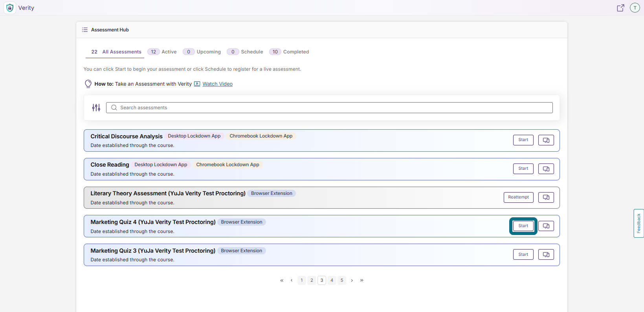Click the Critical Discourse Analysis title
The height and width of the screenshot is (312, 644).
[127, 136]
